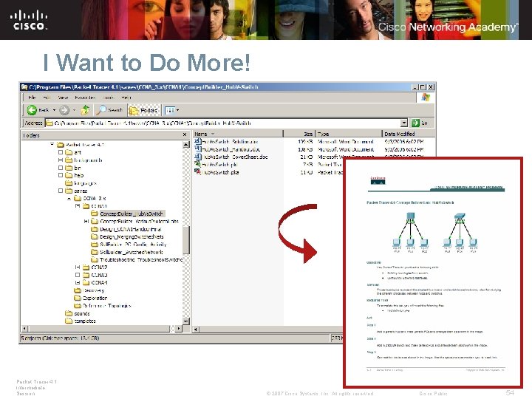This screenshot has width=532, height=399.
Task: Expand the CCNA4 folder node
Action: [78, 282]
